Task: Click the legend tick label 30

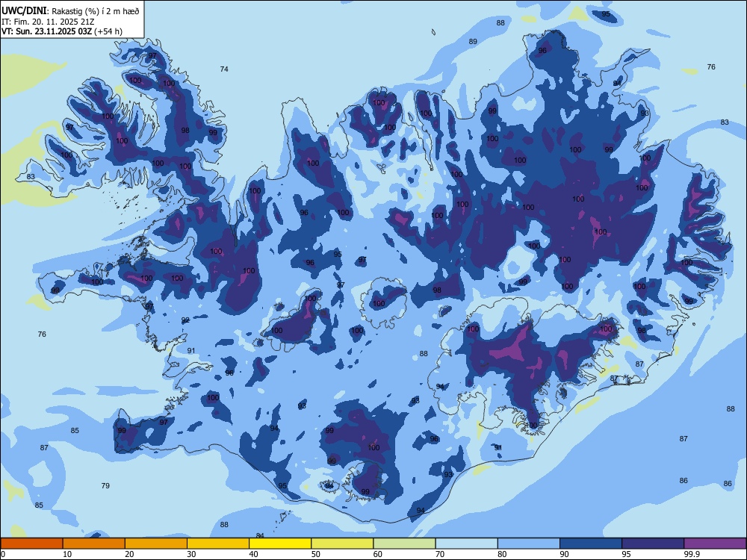Action: click(191, 554)
